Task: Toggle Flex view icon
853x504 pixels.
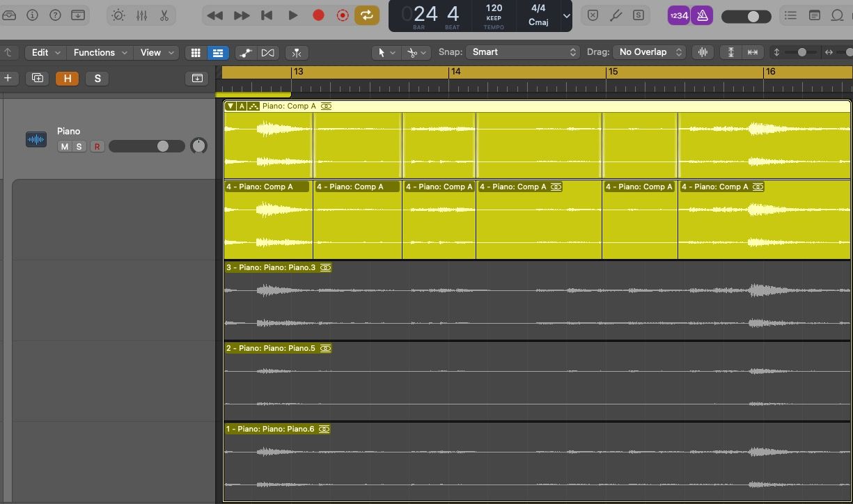Action: (267, 53)
